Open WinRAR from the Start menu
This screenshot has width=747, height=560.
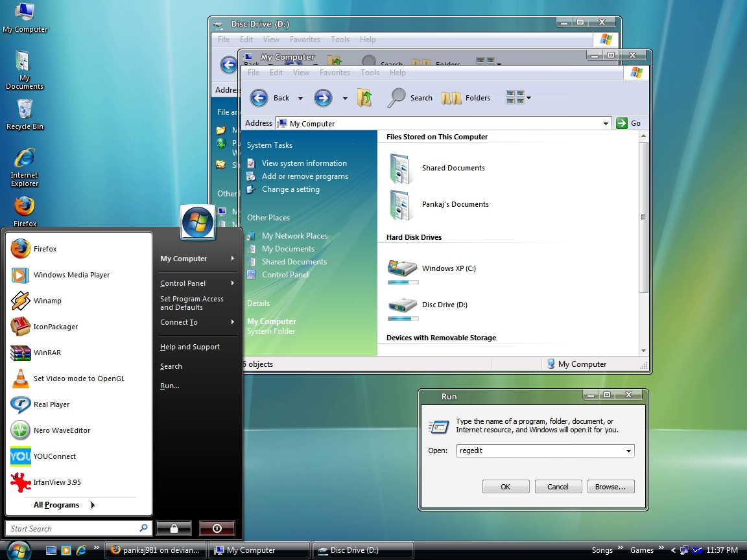pos(49,353)
